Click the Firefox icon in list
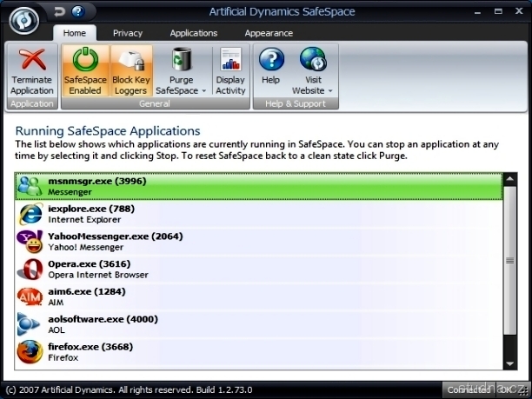532x399 pixels. tap(30, 351)
